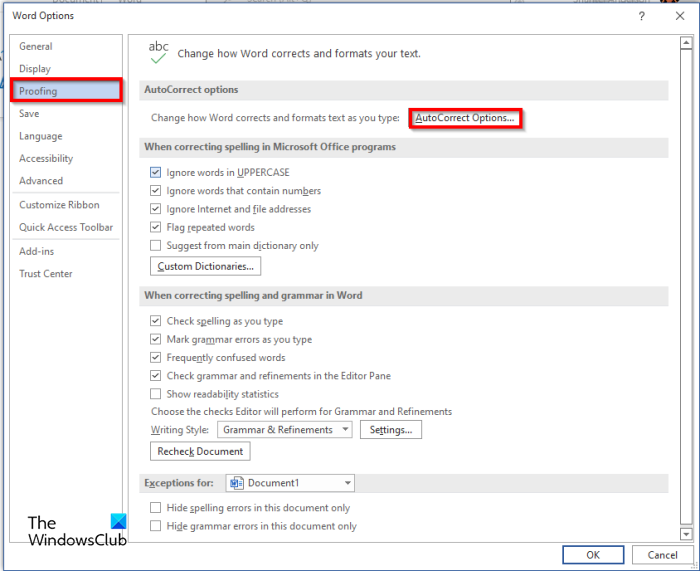
Task: Open Quick Access Toolbar settings
Action: pos(66,227)
